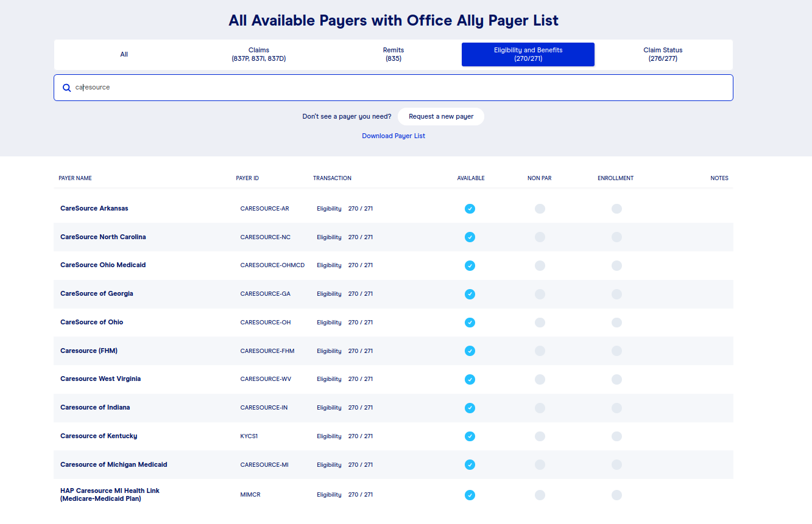Click Available checkmark for HAP Caresource MI Health Link

coord(470,495)
